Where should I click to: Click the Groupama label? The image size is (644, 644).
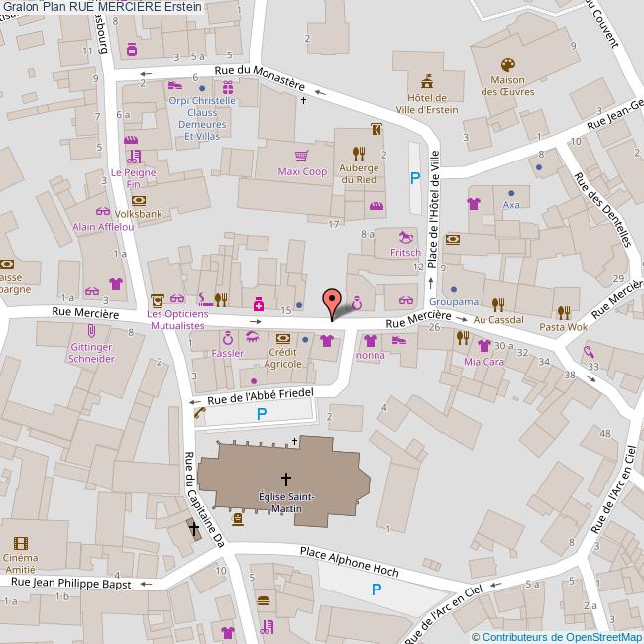(x=455, y=301)
